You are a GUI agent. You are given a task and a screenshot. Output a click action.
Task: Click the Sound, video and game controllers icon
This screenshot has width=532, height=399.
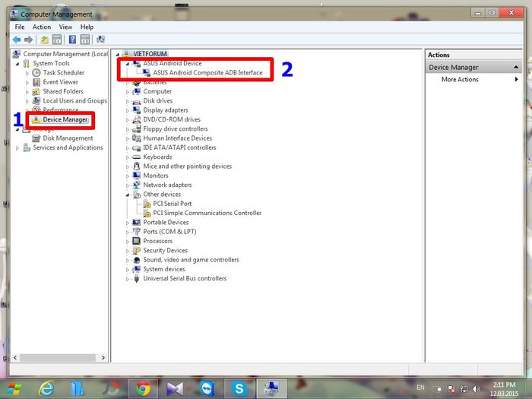pos(136,260)
